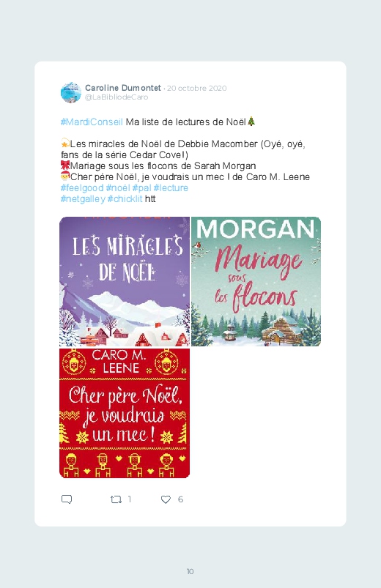Viewport: 381px width, 588px height.
Task: Click the @LaBibliodeCaro handle
Action: click(x=116, y=97)
